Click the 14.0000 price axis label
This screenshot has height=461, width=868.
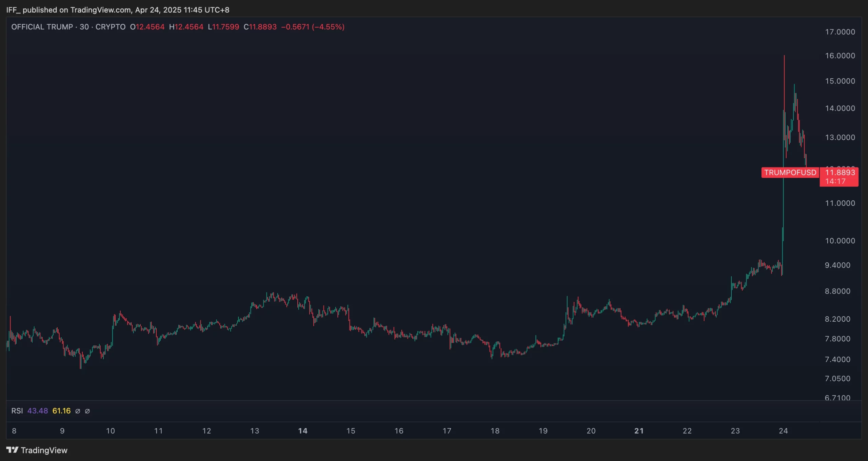point(840,108)
